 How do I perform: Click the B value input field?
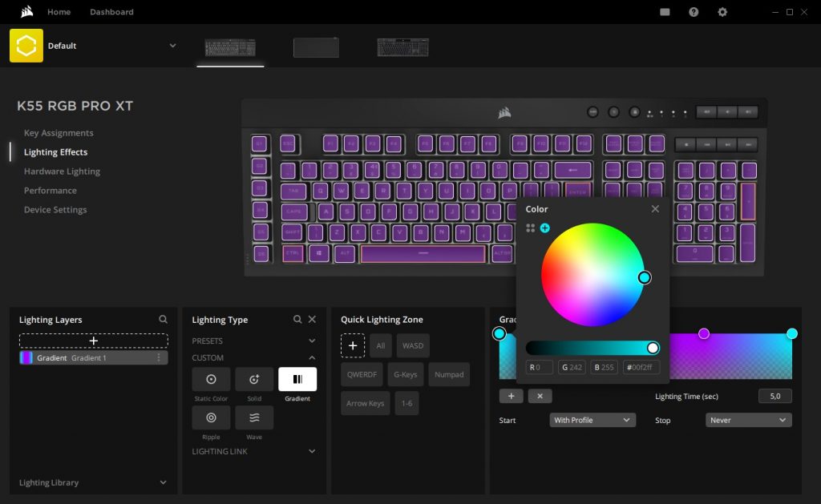point(605,368)
